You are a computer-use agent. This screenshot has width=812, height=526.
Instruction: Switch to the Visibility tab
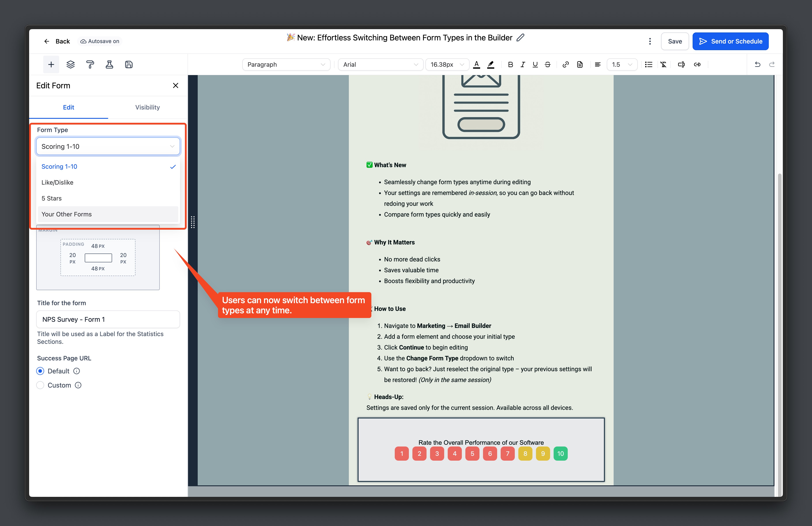pyautogui.click(x=147, y=107)
